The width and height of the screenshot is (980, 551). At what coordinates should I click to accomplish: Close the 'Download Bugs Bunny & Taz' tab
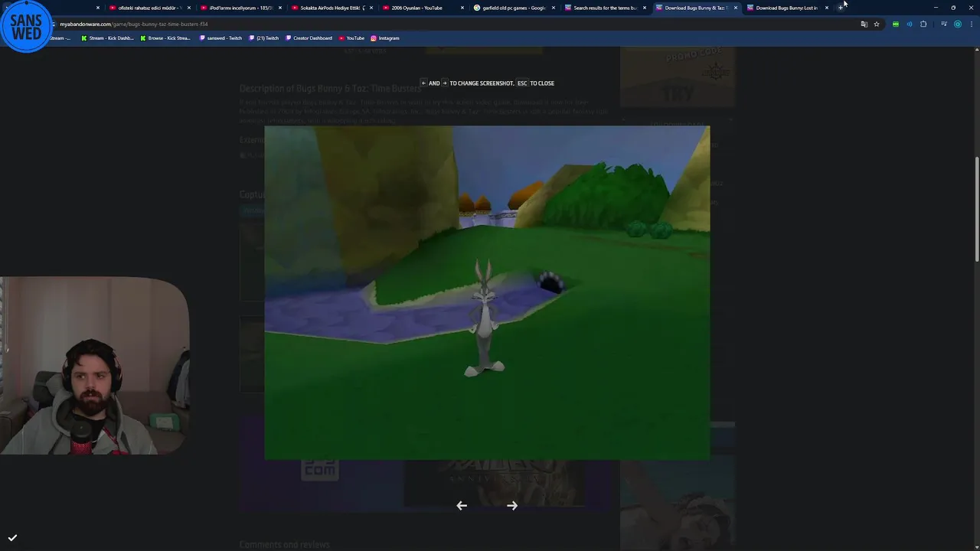tap(736, 8)
